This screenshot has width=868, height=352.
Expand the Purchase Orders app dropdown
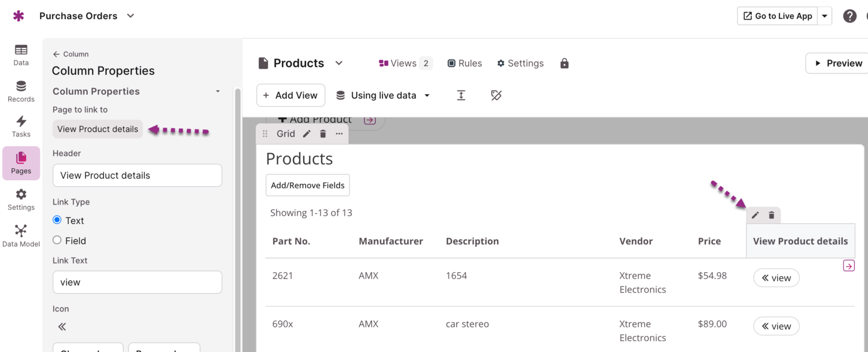pyautogui.click(x=131, y=16)
